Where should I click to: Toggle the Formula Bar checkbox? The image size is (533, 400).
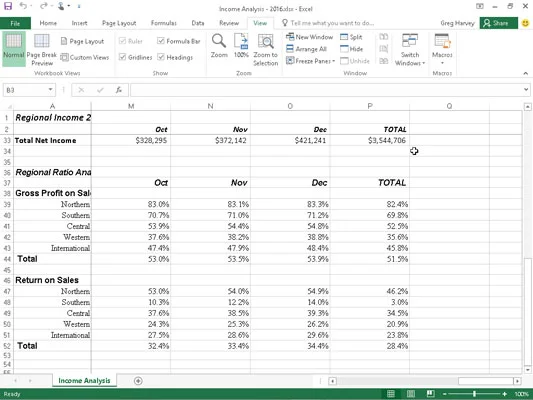pyautogui.click(x=161, y=41)
